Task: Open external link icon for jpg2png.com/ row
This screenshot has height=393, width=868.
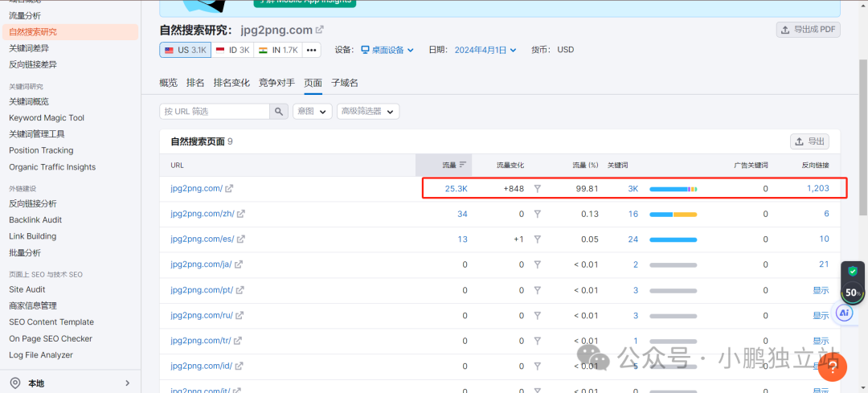Action: pos(228,188)
